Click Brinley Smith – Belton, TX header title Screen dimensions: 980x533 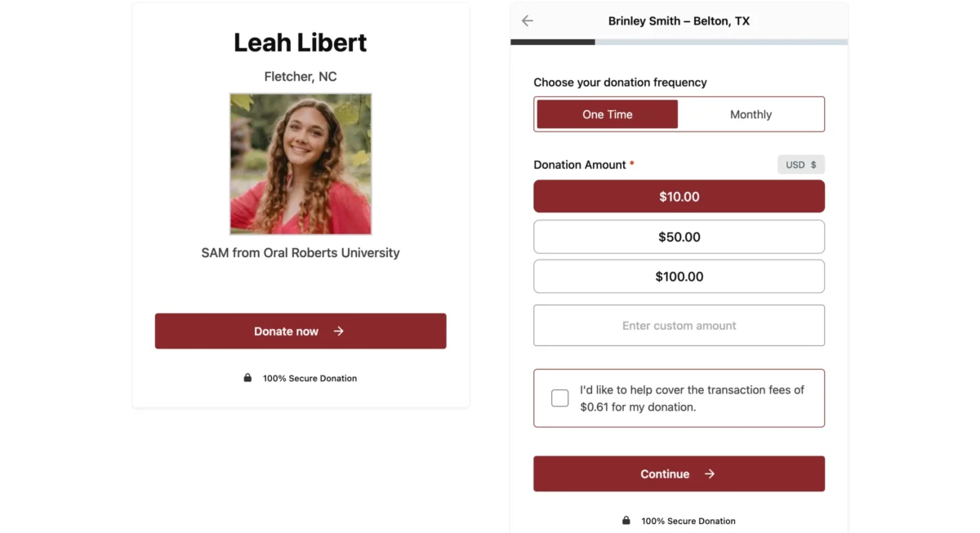[679, 21]
